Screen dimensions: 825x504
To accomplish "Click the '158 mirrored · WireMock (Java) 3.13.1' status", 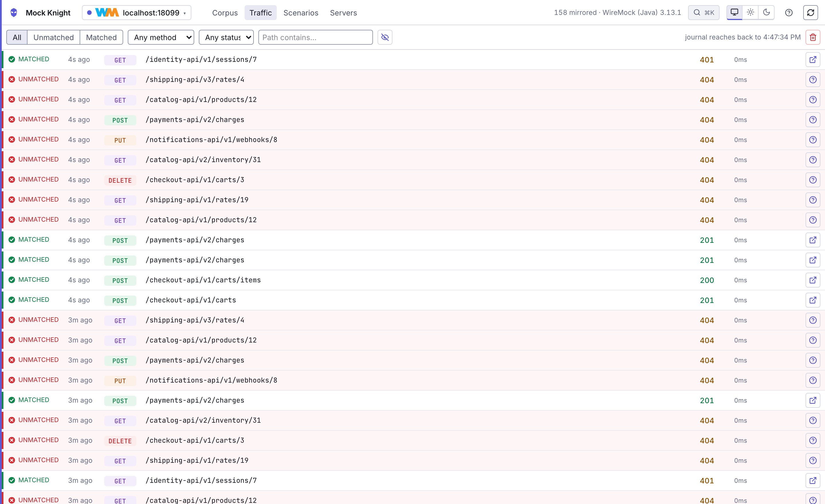I will coord(617,13).
